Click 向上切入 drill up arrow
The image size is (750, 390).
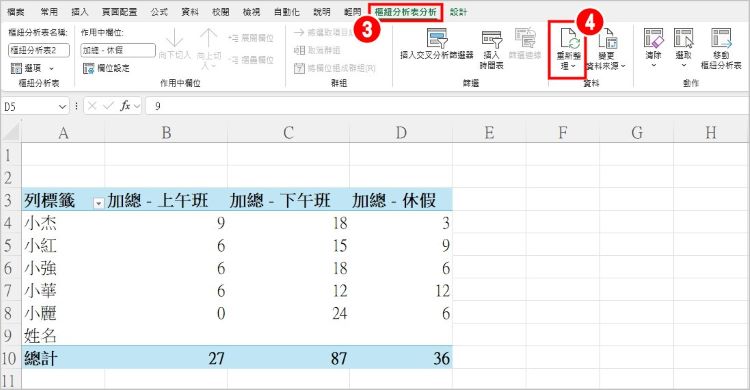point(209,37)
